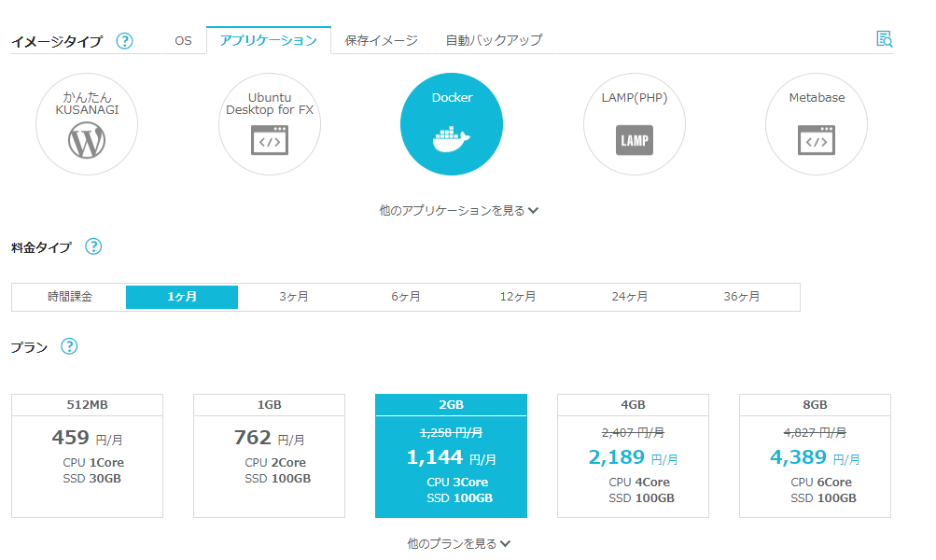936x560 pixels.
Task: Select Ubuntu Desktop for FX image
Action: [270, 124]
